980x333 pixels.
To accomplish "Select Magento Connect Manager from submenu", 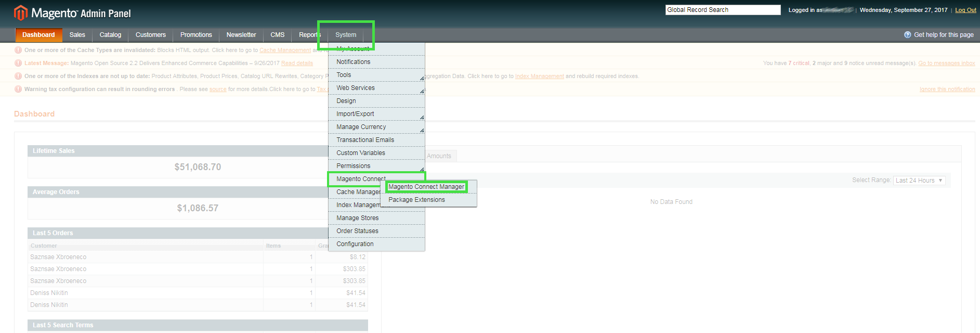I will tap(426, 187).
